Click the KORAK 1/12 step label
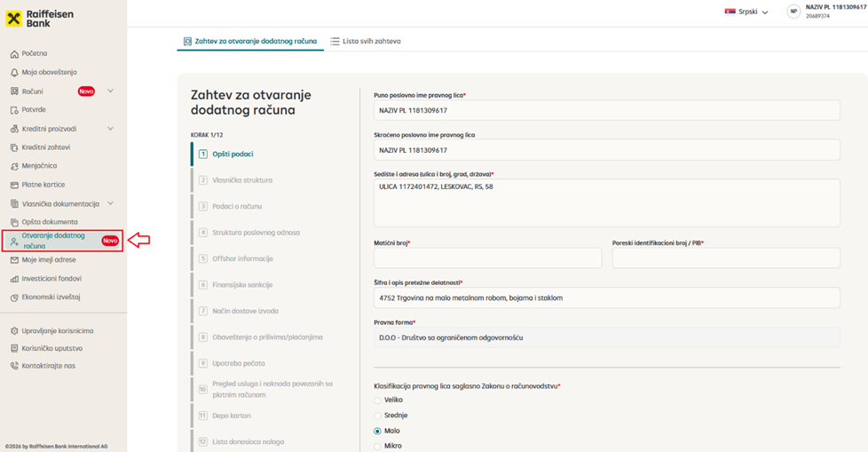 point(207,135)
